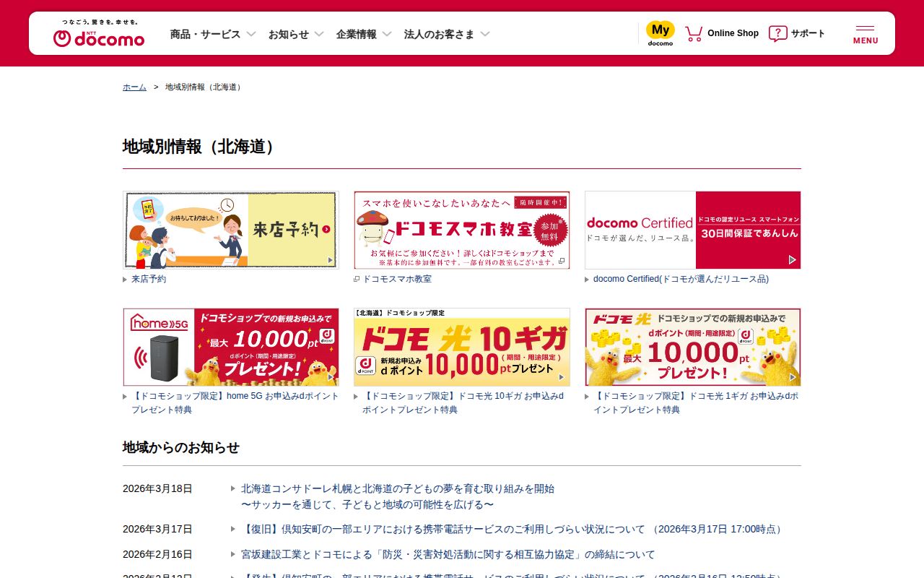
Task: Click the Online Shop cart icon
Action: coord(694,33)
